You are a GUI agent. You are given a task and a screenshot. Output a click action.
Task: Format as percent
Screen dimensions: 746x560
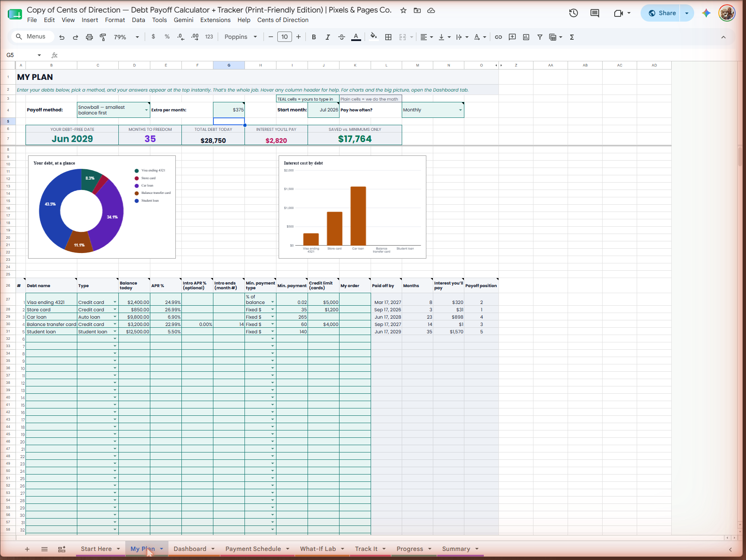(x=167, y=37)
